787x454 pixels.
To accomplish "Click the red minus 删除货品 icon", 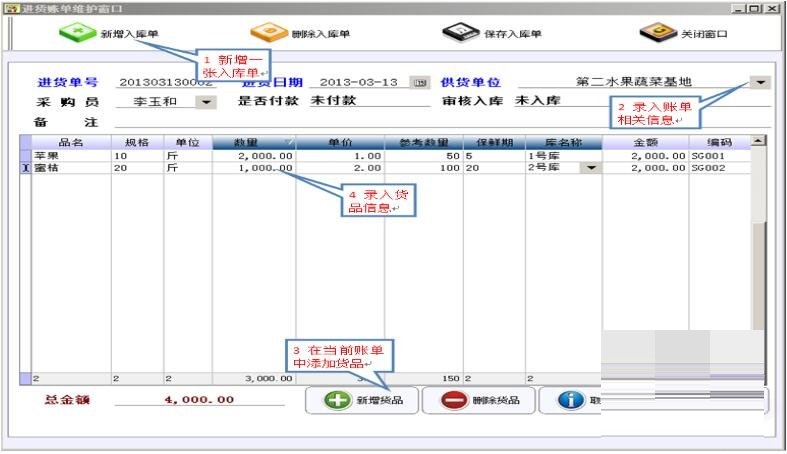I will [x=454, y=400].
